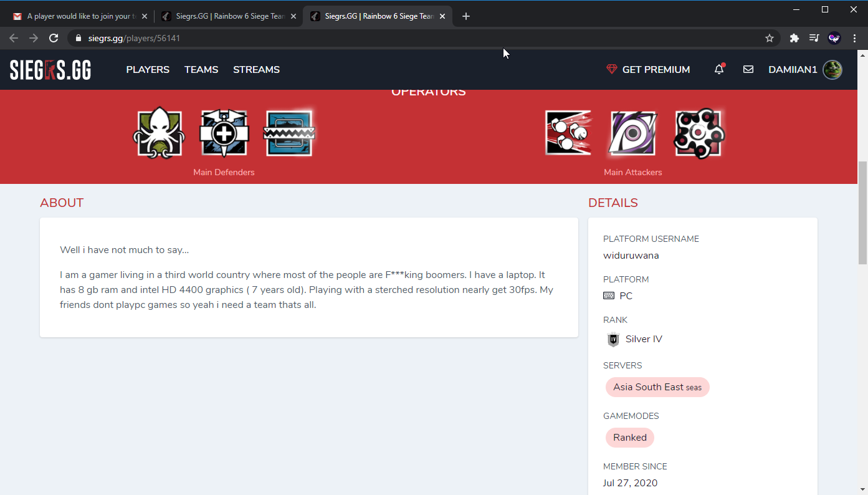Click the Get Premium link

[x=648, y=70]
